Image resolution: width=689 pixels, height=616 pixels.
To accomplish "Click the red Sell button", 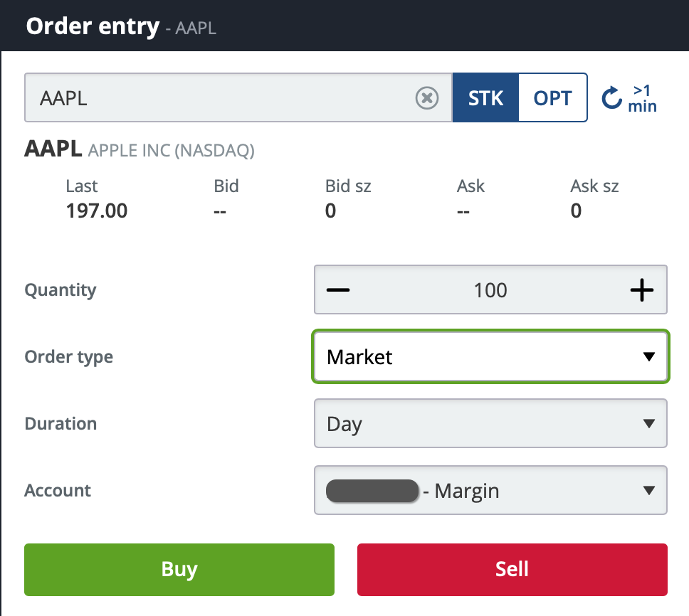I will pos(512,570).
